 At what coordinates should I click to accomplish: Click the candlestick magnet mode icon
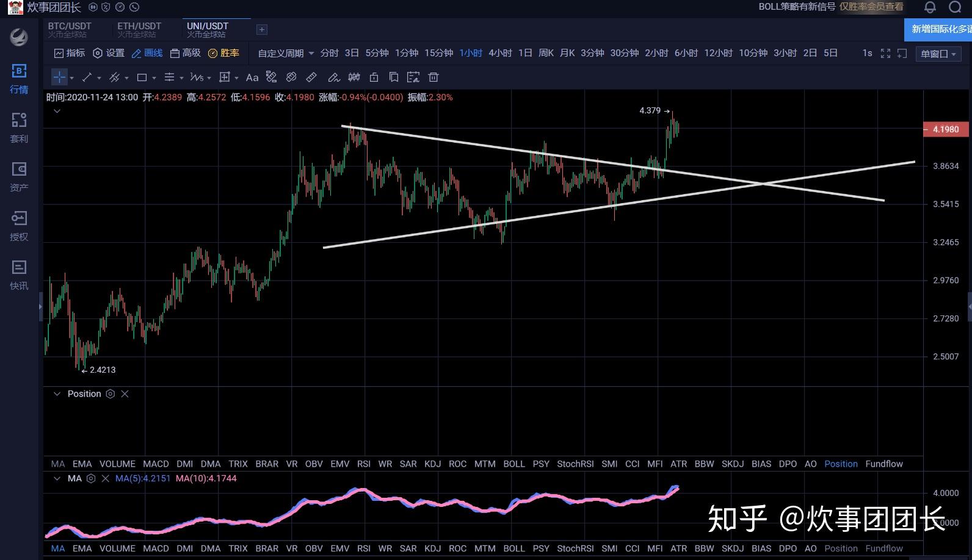pos(354,77)
